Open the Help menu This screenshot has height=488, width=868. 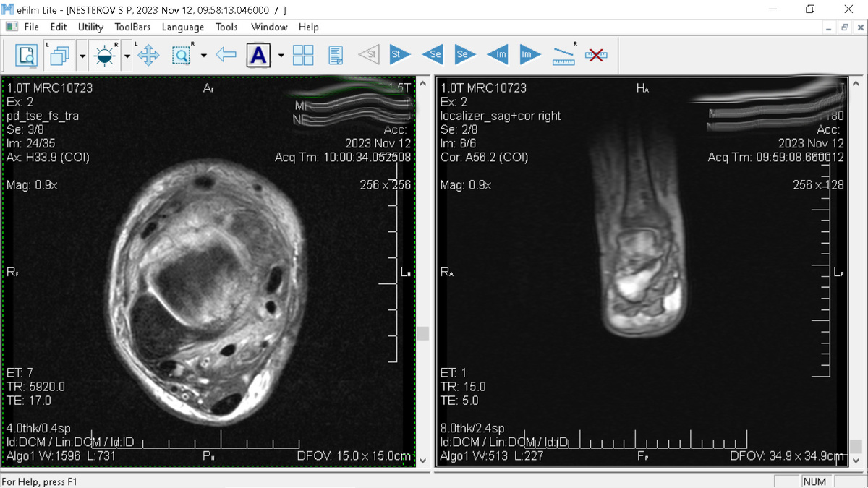309,27
